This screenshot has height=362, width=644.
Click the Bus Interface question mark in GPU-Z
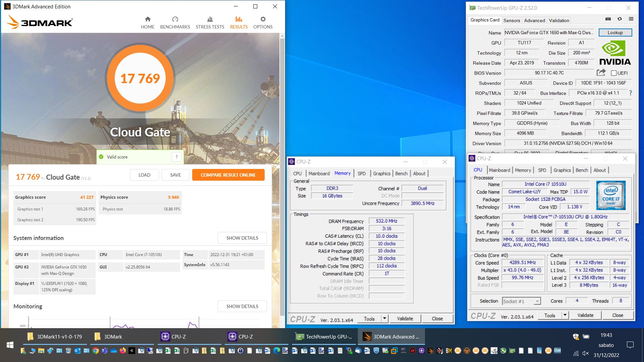[630, 93]
